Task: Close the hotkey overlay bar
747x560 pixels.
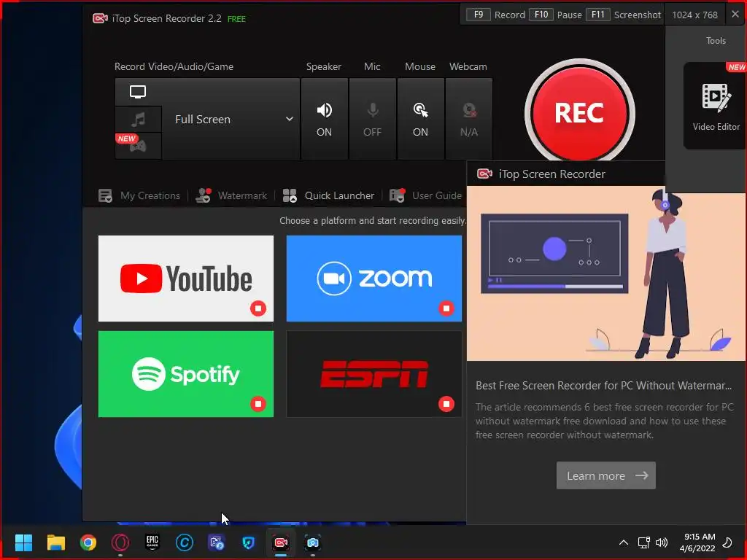Action: 735,15
